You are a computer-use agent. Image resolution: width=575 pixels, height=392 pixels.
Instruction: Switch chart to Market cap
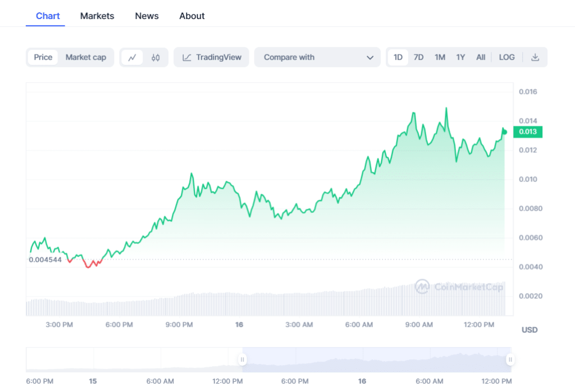coord(85,57)
